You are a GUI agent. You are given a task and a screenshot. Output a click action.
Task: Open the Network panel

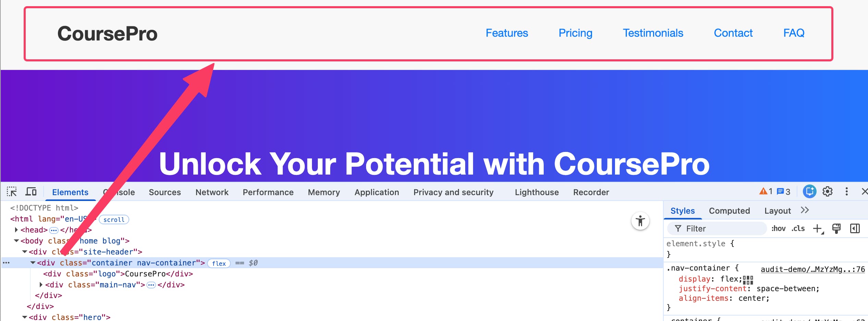coord(212,192)
